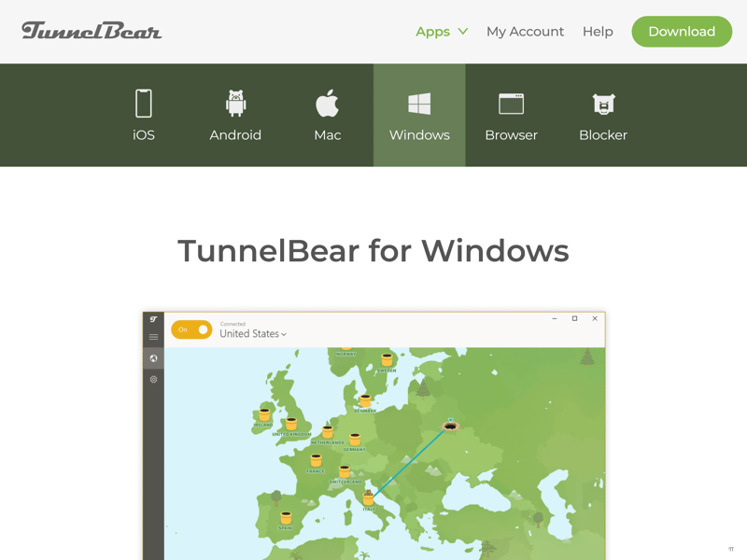Select the globe map icon in sidebar
Viewport: 747px width, 560px height.
(x=153, y=358)
